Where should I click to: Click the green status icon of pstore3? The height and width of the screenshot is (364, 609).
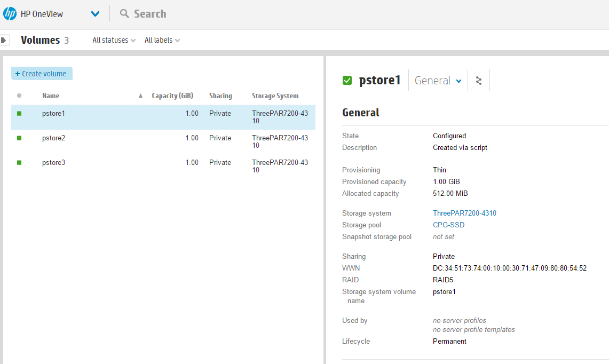[19, 162]
